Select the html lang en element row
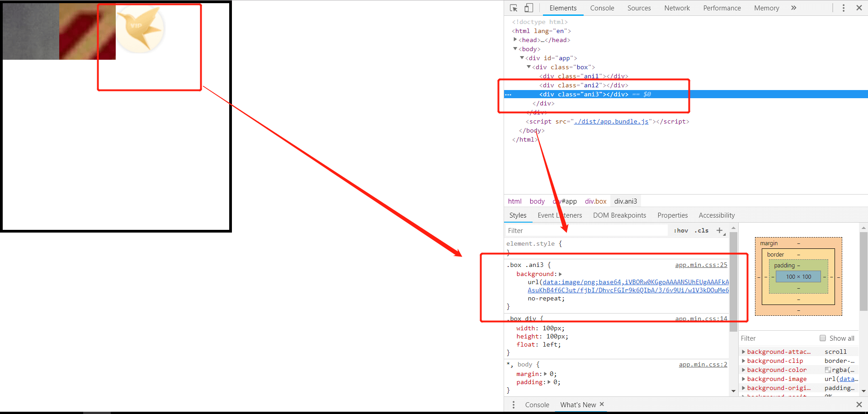The width and height of the screenshot is (868, 414). [x=541, y=31]
